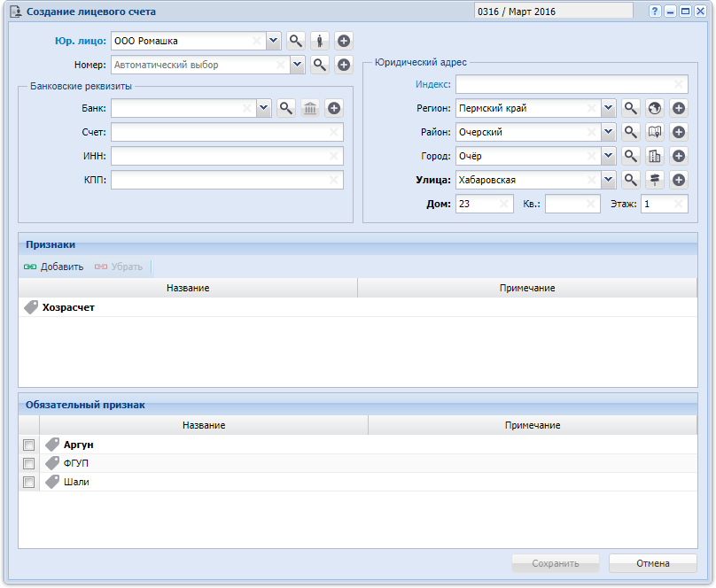Click the Убрать button in Признаки
Viewport: 716px width, 588px height.
pyautogui.click(x=119, y=267)
